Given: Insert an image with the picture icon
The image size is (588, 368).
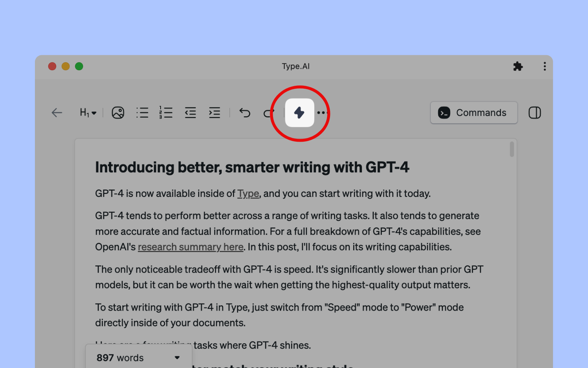Looking at the screenshot, I should 118,113.
